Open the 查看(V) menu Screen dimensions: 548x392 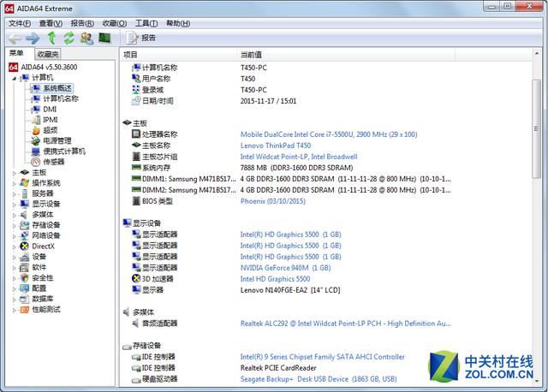pos(51,23)
